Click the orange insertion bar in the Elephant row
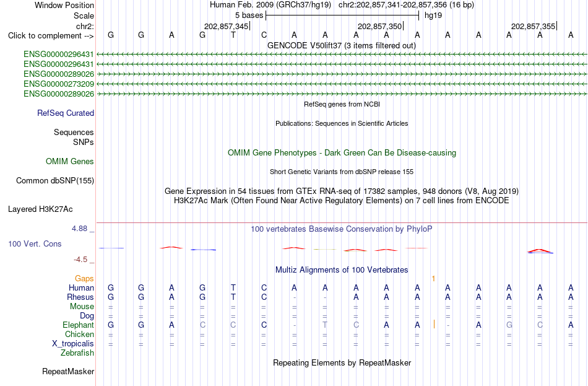Viewport: 588px width, 386px height. pos(434,324)
